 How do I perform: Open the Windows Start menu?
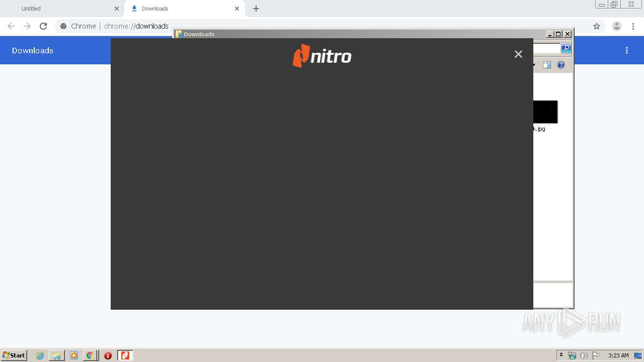click(14, 355)
